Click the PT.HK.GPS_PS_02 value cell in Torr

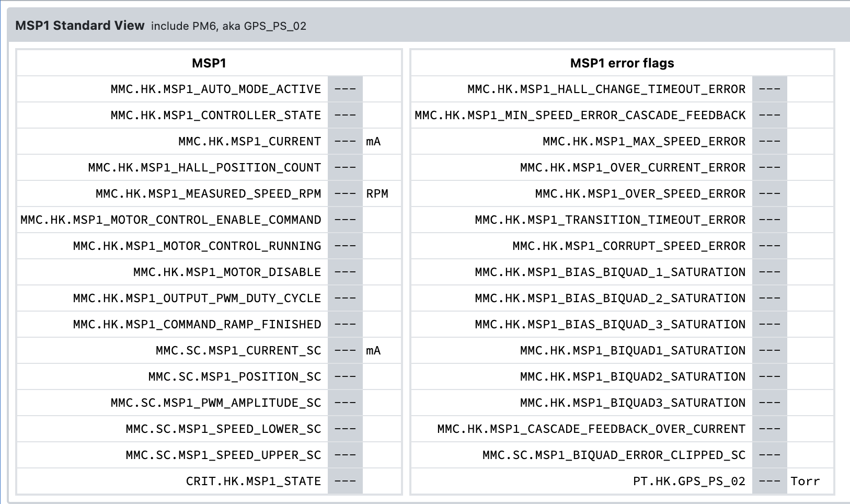(769, 482)
